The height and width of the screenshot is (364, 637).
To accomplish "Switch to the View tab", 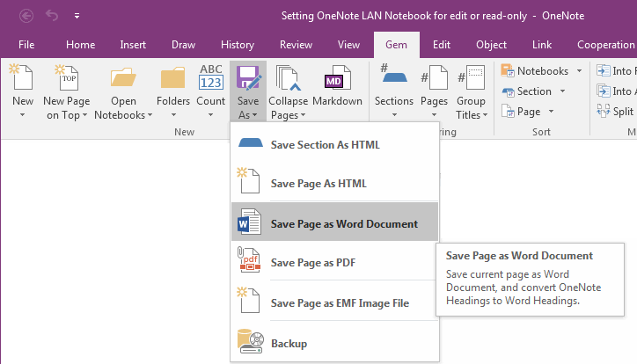I will 348,45.
